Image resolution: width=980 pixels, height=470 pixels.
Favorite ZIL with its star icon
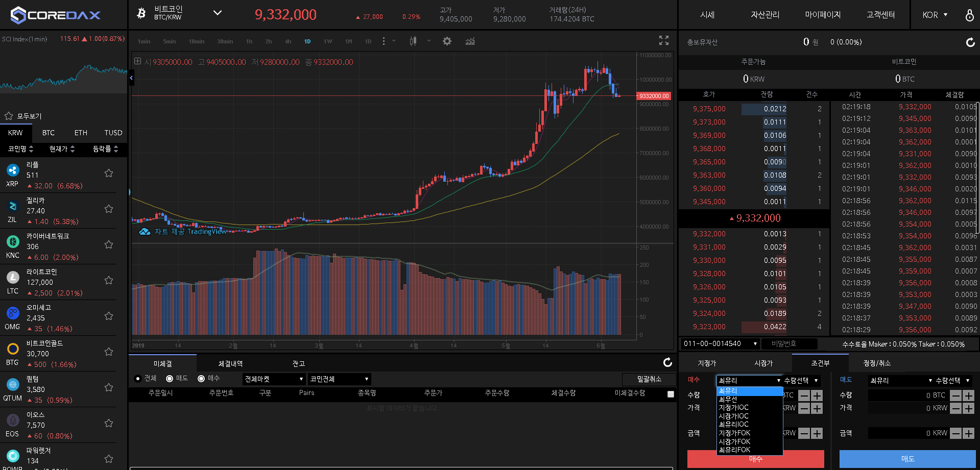pyautogui.click(x=109, y=209)
